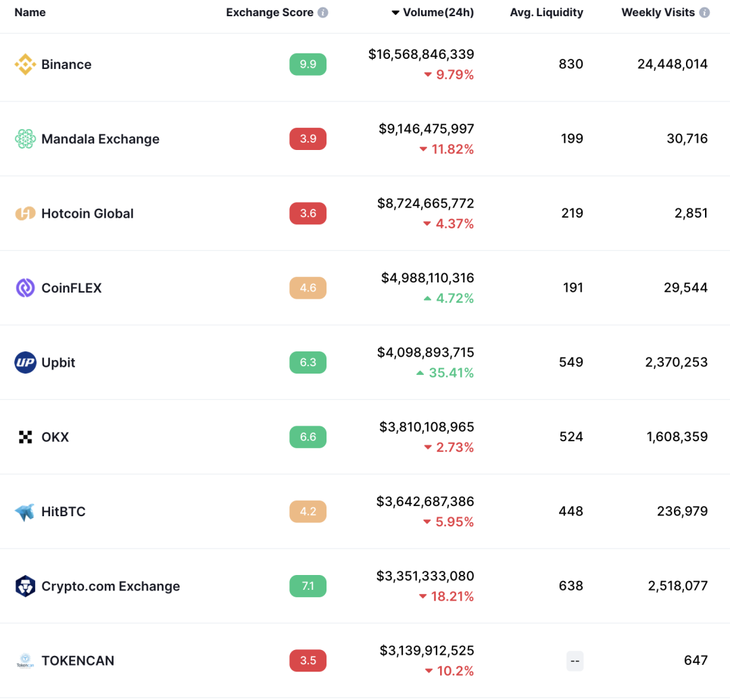Sort by the Volume(24h) header
The height and width of the screenshot is (700, 730).
point(438,13)
